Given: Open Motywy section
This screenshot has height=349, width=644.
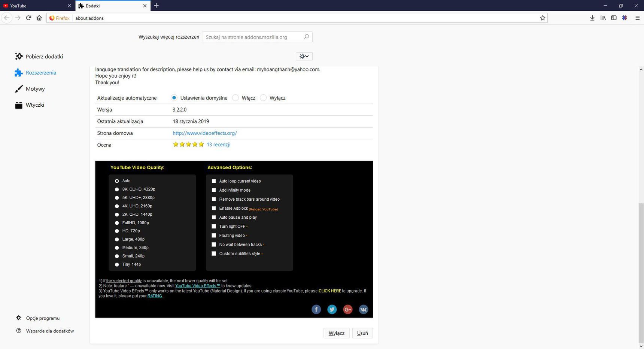Looking at the screenshot, I should click(30, 89).
